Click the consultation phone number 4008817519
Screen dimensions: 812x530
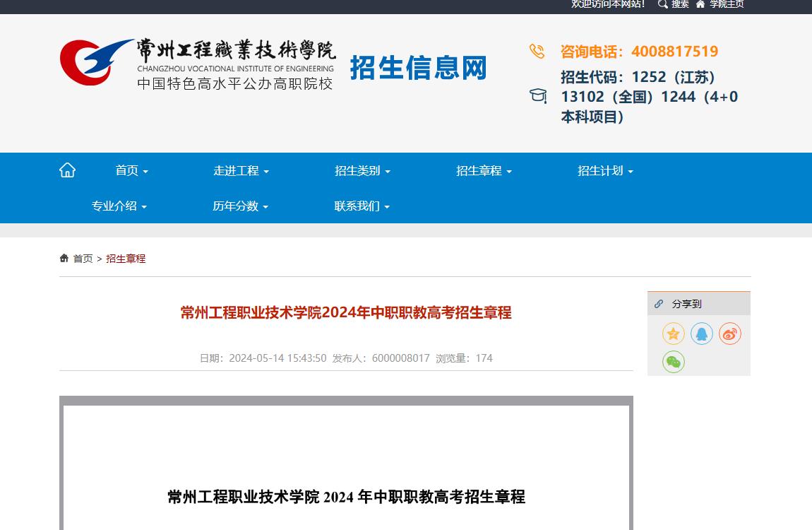675,52
